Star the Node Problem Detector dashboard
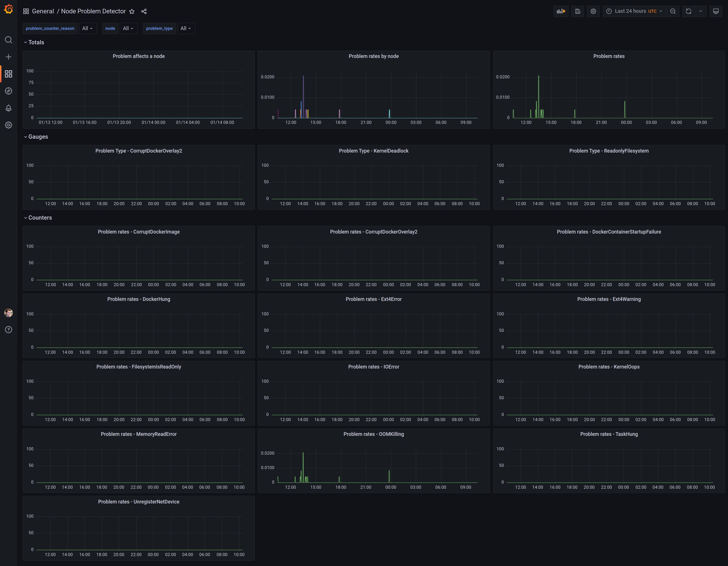728x566 pixels. [132, 11]
